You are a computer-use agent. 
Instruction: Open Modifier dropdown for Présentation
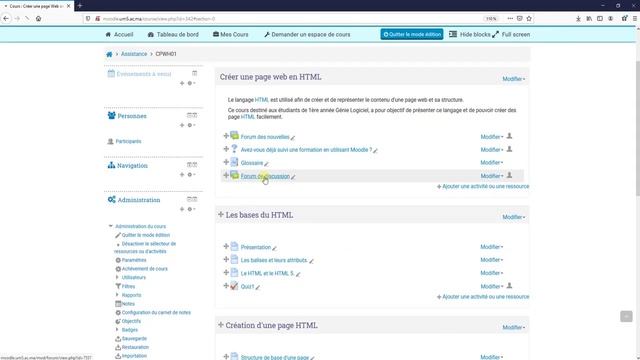coord(491,247)
